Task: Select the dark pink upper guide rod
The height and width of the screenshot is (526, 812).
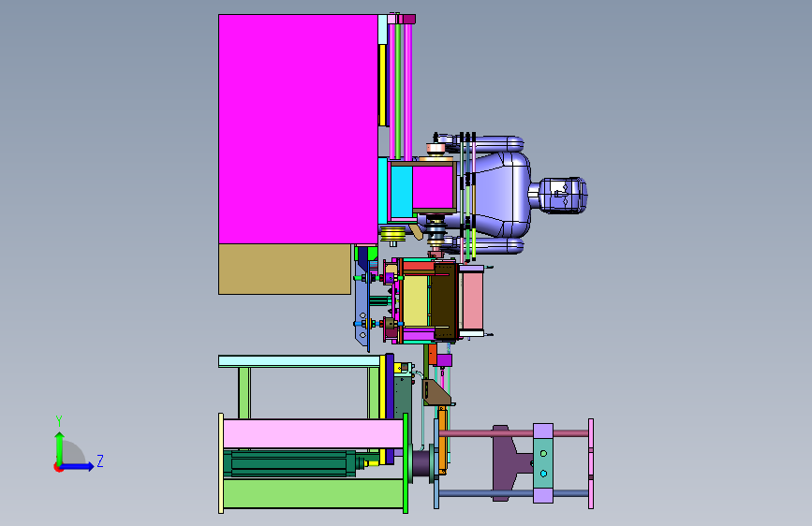Action: (512, 433)
